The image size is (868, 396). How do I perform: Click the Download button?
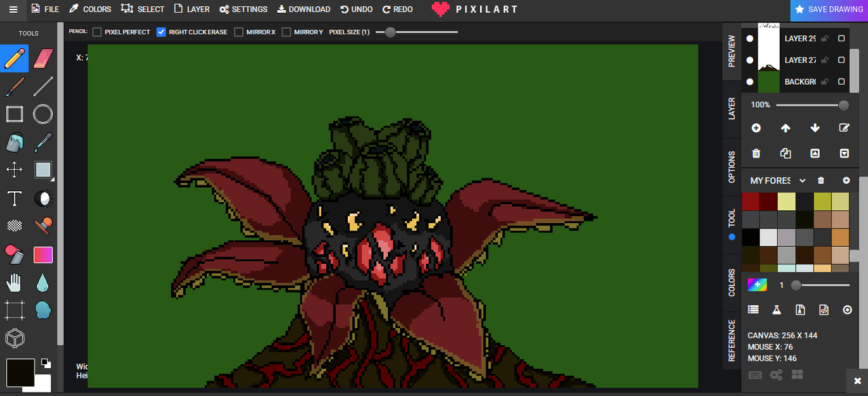304,9
